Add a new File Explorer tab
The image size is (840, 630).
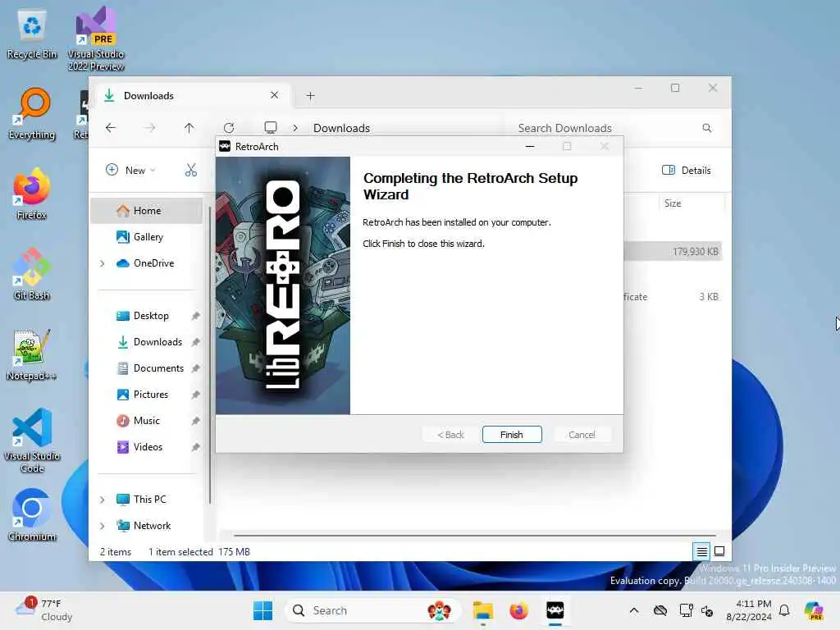(310, 96)
